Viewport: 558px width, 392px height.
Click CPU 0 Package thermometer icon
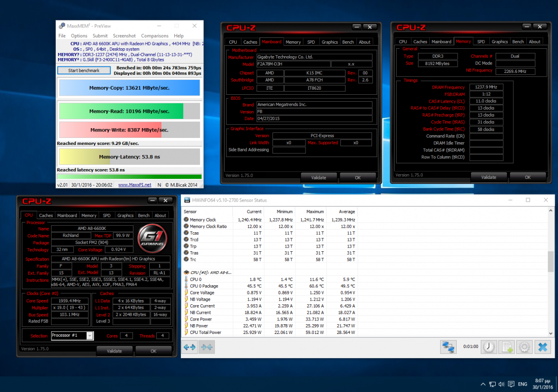click(x=186, y=286)
